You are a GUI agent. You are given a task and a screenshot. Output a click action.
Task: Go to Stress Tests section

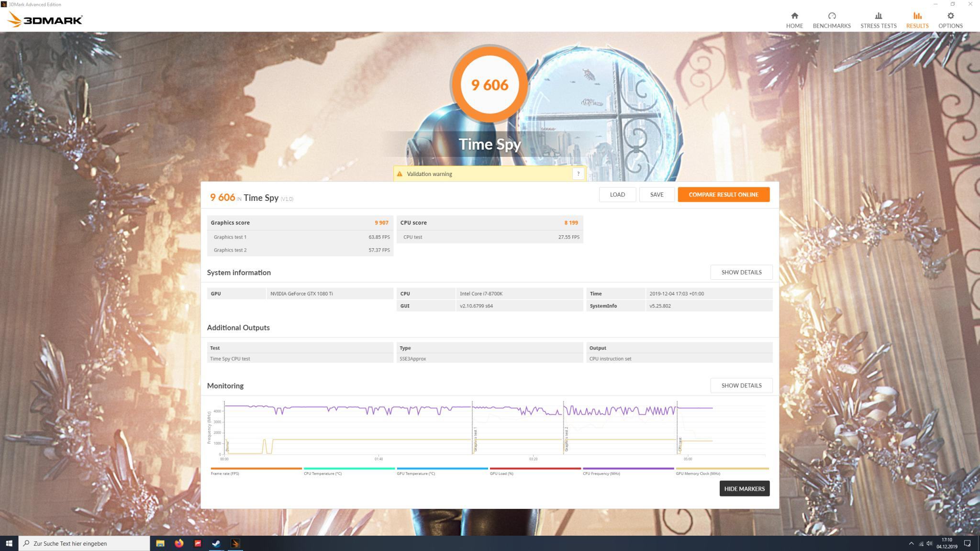[878, 20]
